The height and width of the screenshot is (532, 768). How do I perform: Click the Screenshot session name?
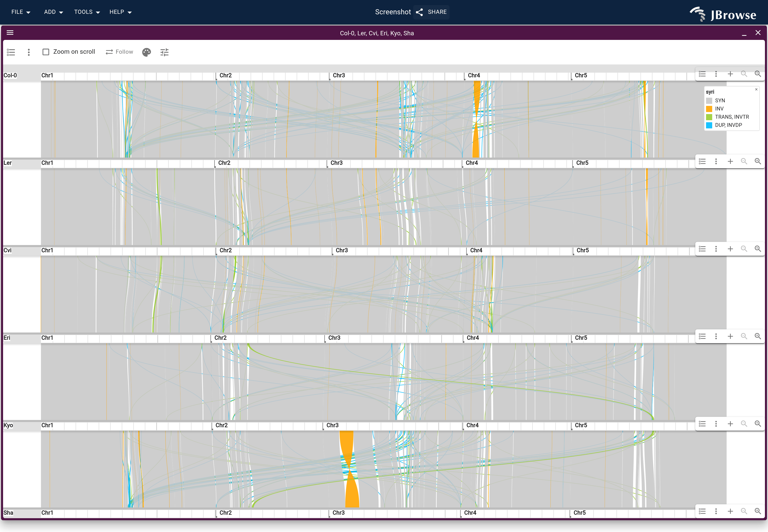(x=393, y=12)
